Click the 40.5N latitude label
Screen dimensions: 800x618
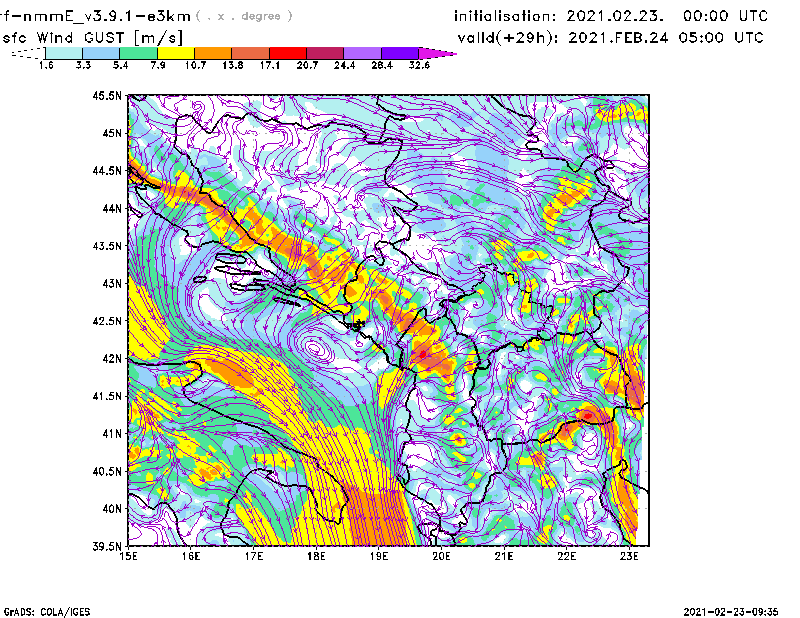[107, 471]
